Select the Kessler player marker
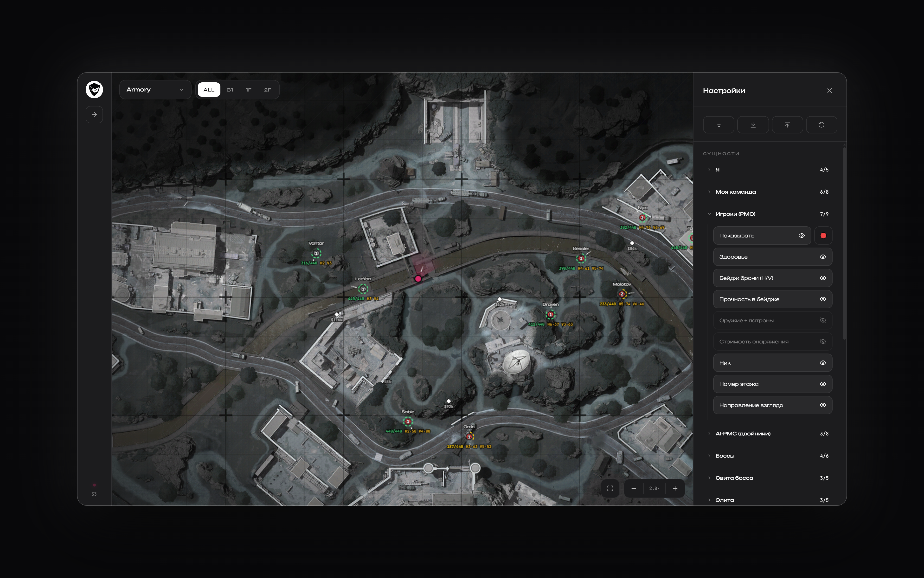This screenshot has width=924, height=578. [x=581, y=258]
